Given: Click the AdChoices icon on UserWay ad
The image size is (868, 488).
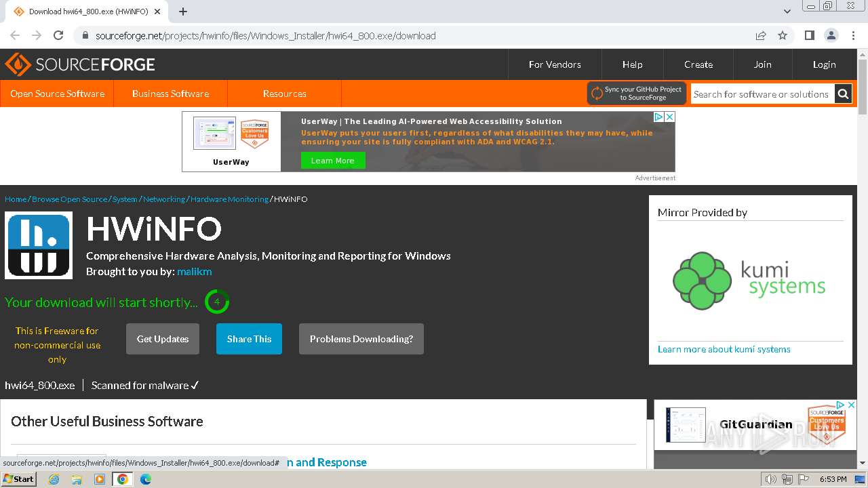Looking at the screenshot, I should point(658,117).
